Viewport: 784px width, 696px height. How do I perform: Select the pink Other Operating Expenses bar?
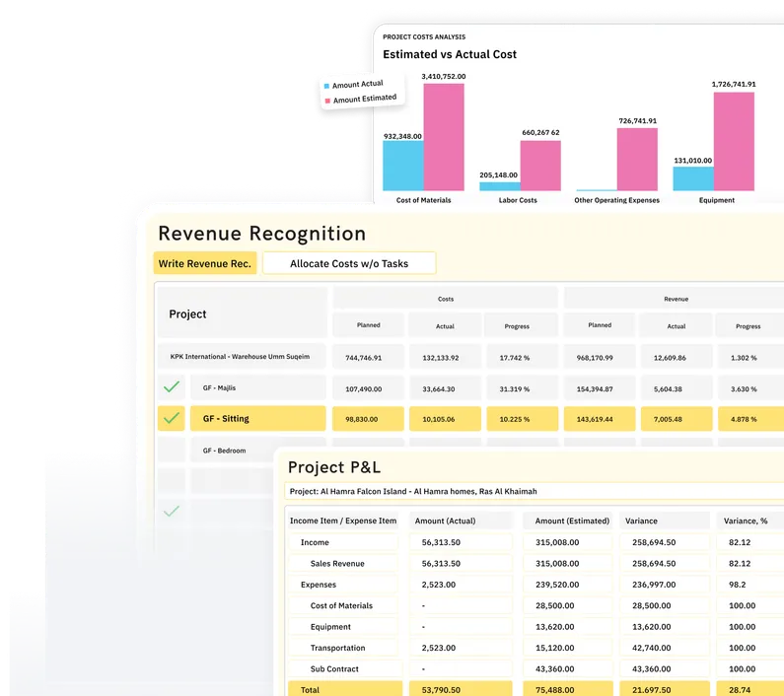coord(637,160)
